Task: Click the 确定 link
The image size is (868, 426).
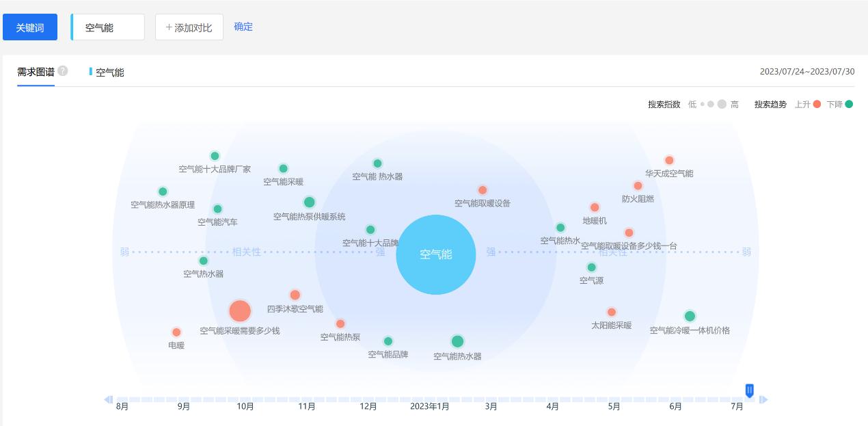Action: (x=243, y=27)
